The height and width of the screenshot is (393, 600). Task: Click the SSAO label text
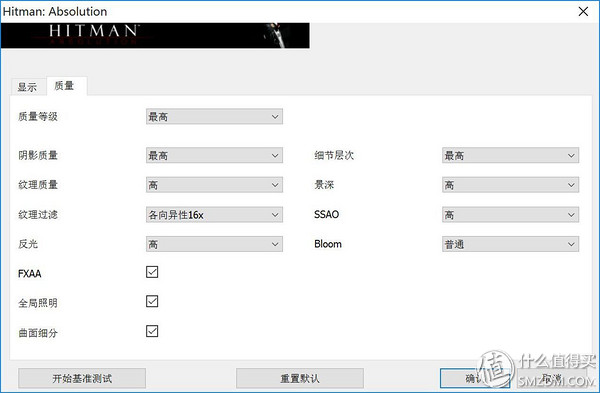(326, 214)
